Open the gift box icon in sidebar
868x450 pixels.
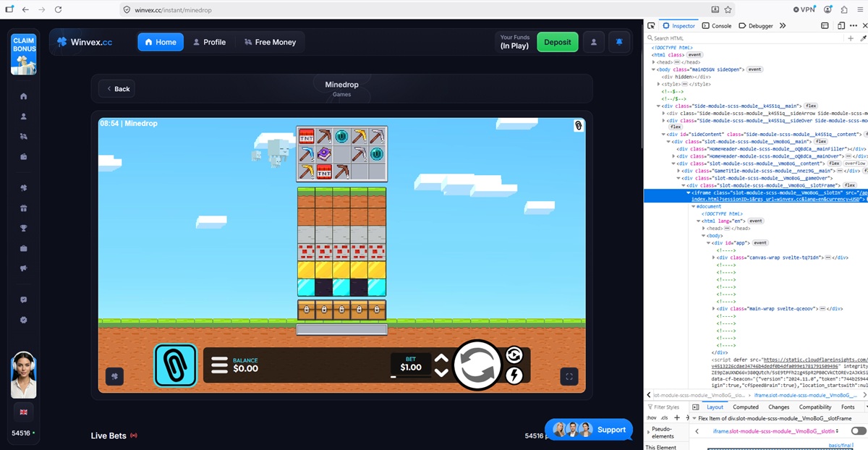tap(24, 209)
